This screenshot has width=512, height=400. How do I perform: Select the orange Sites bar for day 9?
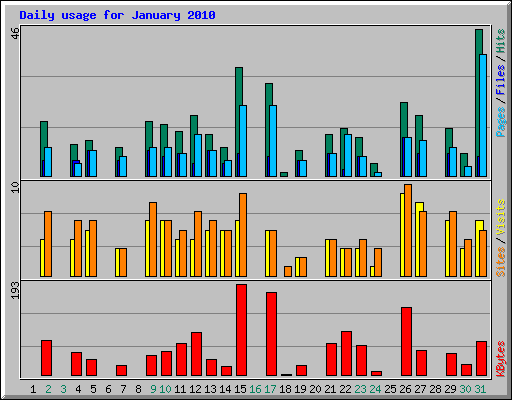(x=153, y=239)
